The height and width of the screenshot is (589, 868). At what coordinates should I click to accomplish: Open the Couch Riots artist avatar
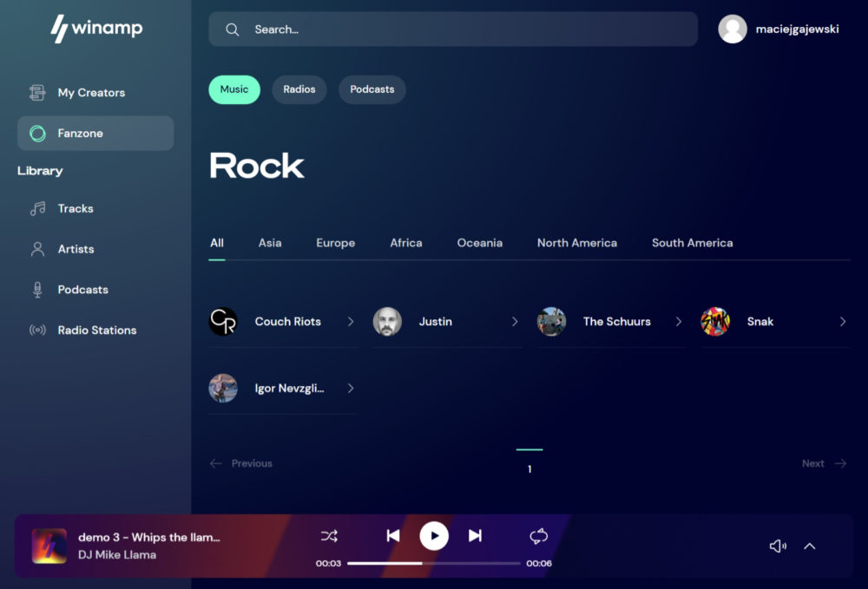click(x=223, y=321)
